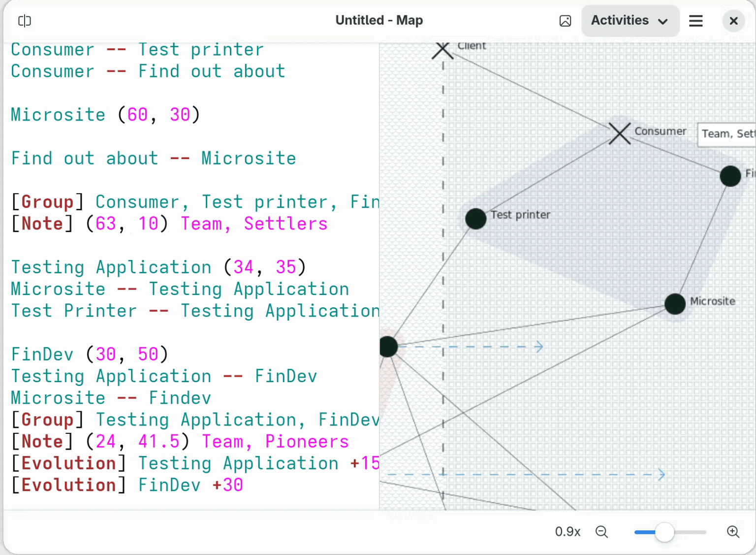Open the hamburger main menu

(x=695, y=21)
